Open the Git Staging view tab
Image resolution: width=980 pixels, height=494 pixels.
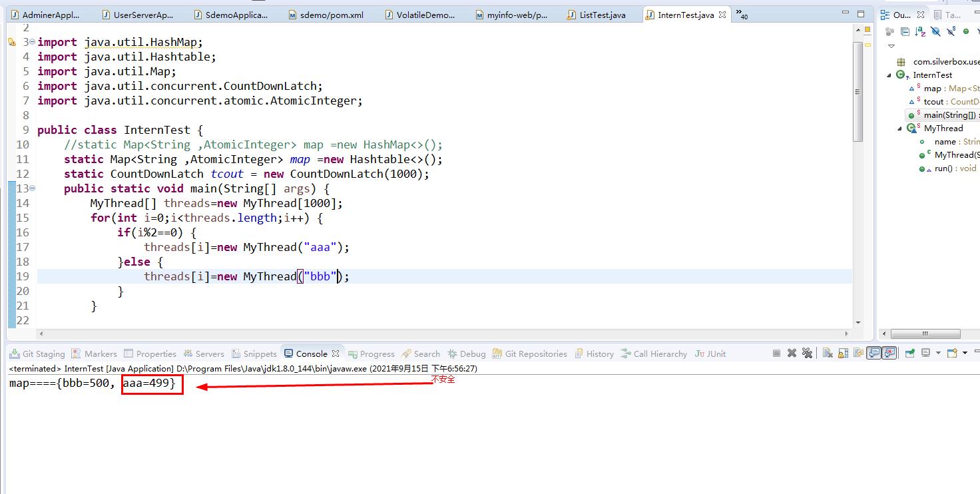tap(37, 354)
